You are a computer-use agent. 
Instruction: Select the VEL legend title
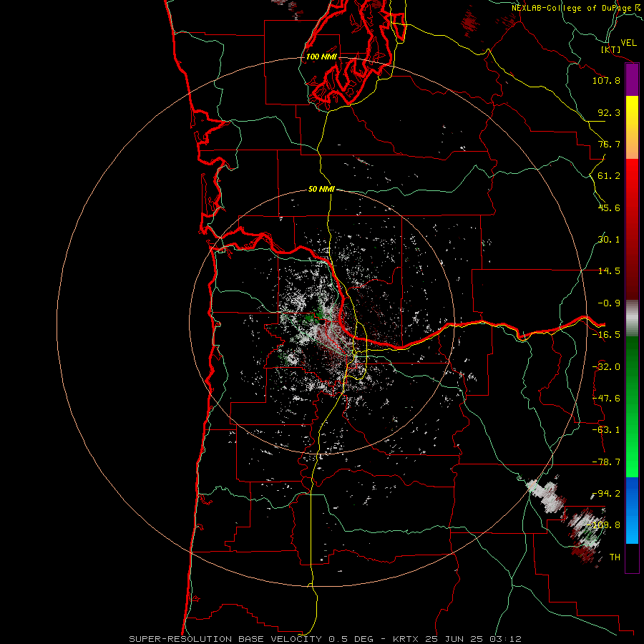click(628, 43)
